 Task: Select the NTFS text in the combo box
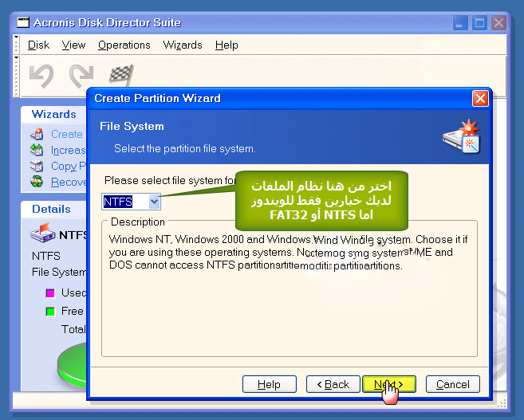click(117, 202)
